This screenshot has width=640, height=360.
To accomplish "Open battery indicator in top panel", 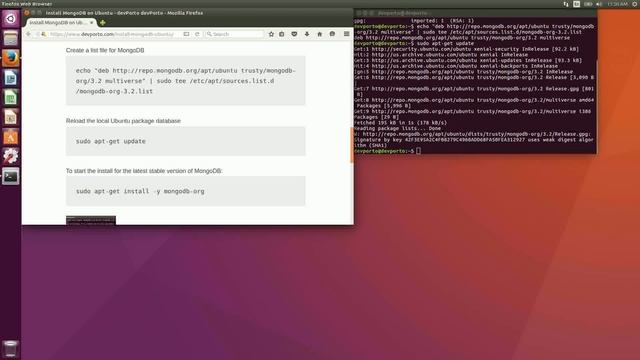I will tap(588, 4).
